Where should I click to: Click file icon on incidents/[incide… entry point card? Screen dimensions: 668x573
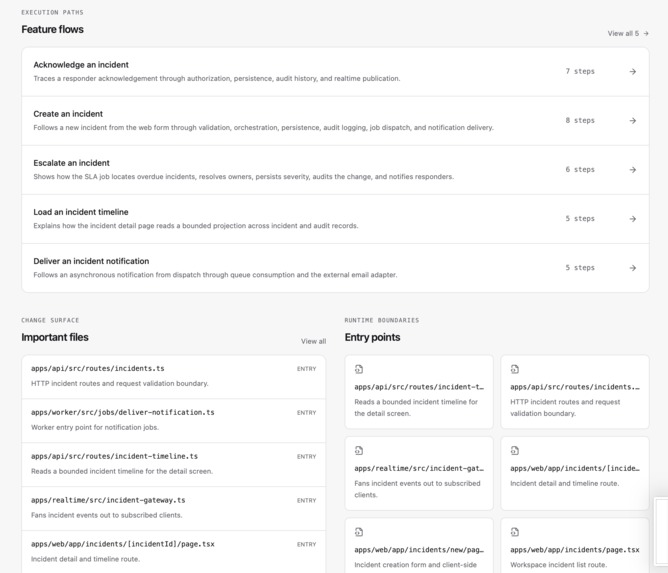point(515,451)
